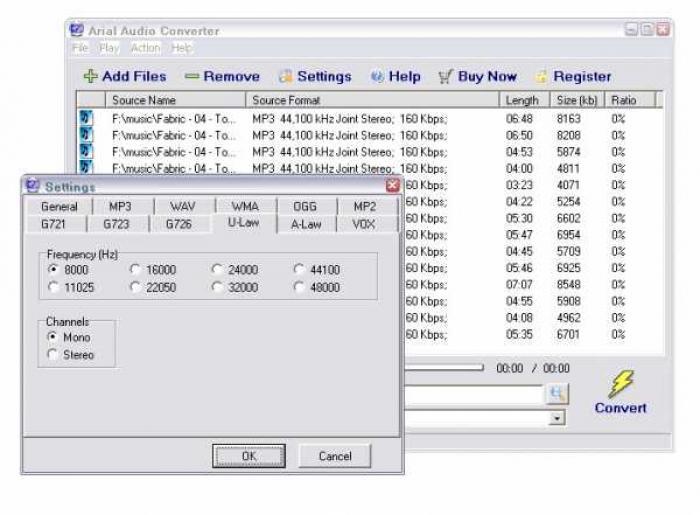The width and height of the screenshot is (700, 515).
Task: Expand the output format dropdown arrow
Action: 557,418
